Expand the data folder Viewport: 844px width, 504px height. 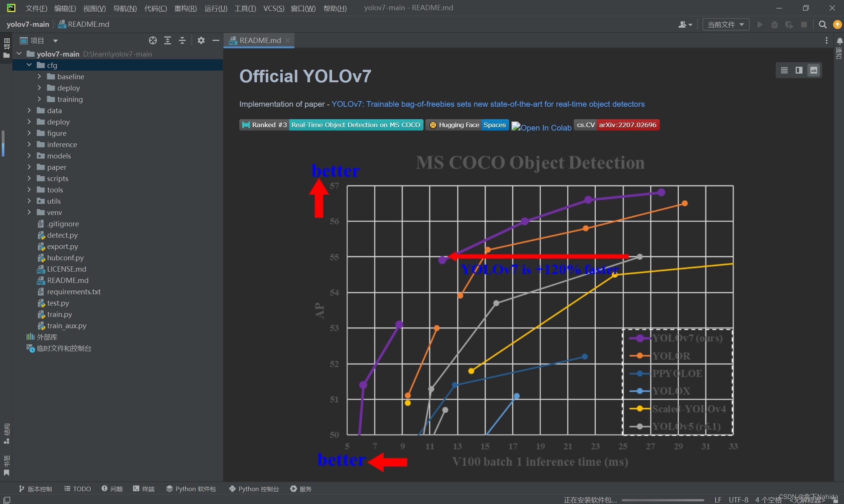tap(29, 110)
